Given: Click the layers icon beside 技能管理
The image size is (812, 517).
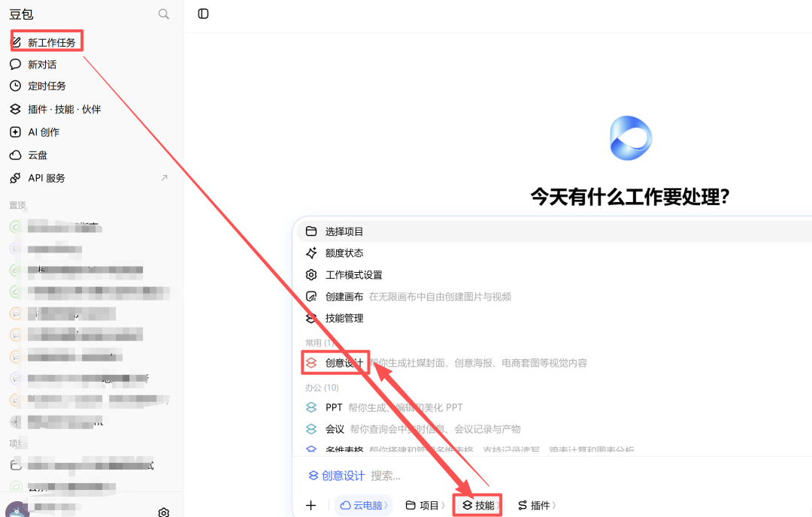Looking at the screenshot, I should click(311, 319).
